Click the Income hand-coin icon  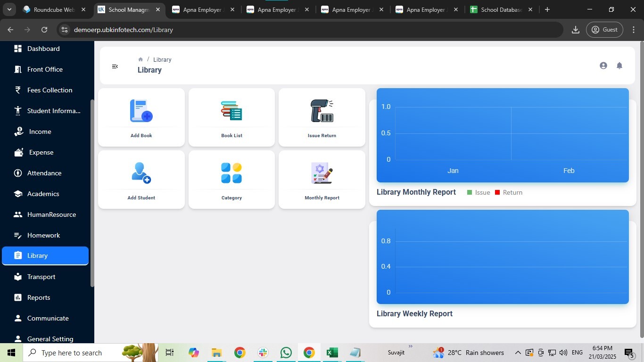tap(18, 132)
